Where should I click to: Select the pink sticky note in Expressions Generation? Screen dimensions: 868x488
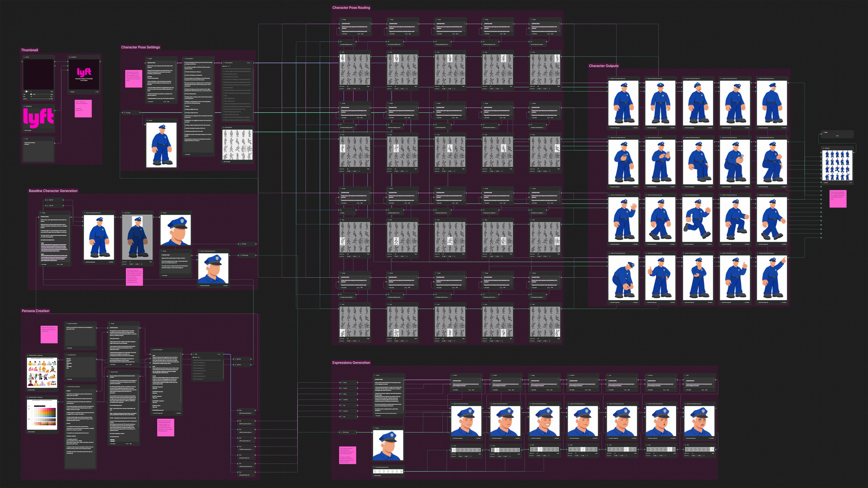click(x=348, y=455)
